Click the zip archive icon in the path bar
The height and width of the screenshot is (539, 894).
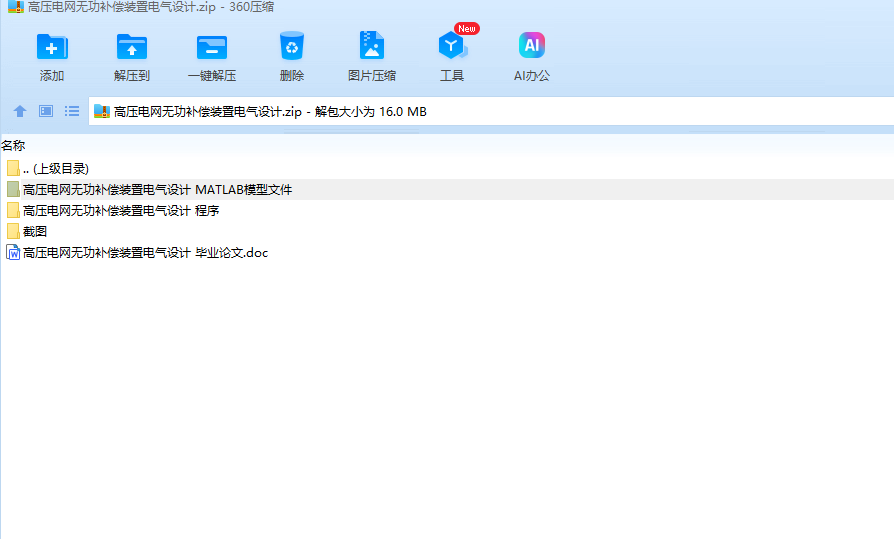101,111
